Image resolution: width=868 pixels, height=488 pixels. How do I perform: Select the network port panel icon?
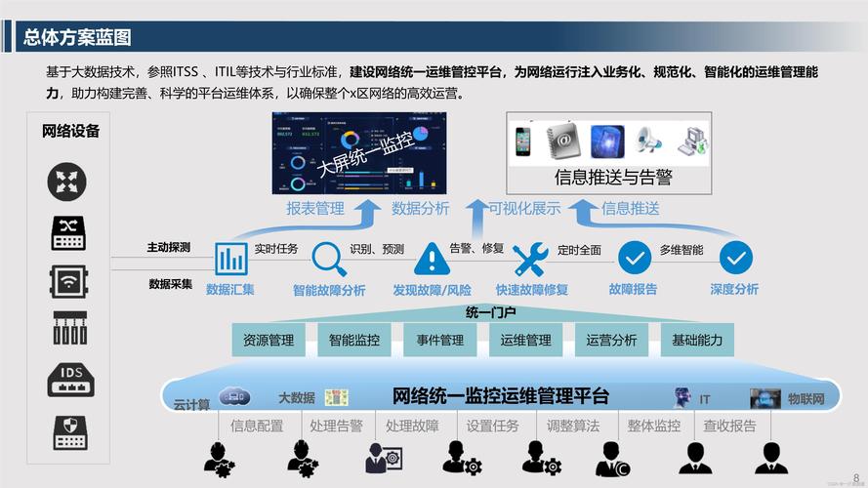pyautogui.click(x=69, y=328)
